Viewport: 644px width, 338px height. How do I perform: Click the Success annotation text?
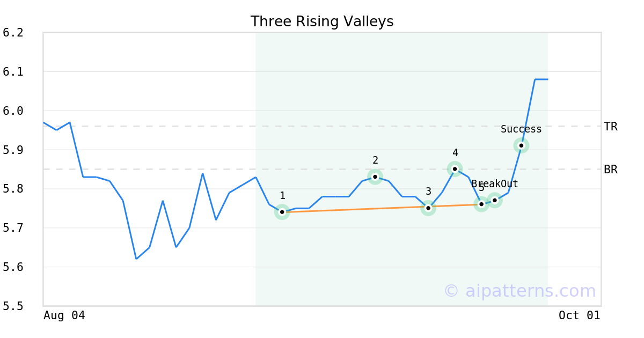521,129
